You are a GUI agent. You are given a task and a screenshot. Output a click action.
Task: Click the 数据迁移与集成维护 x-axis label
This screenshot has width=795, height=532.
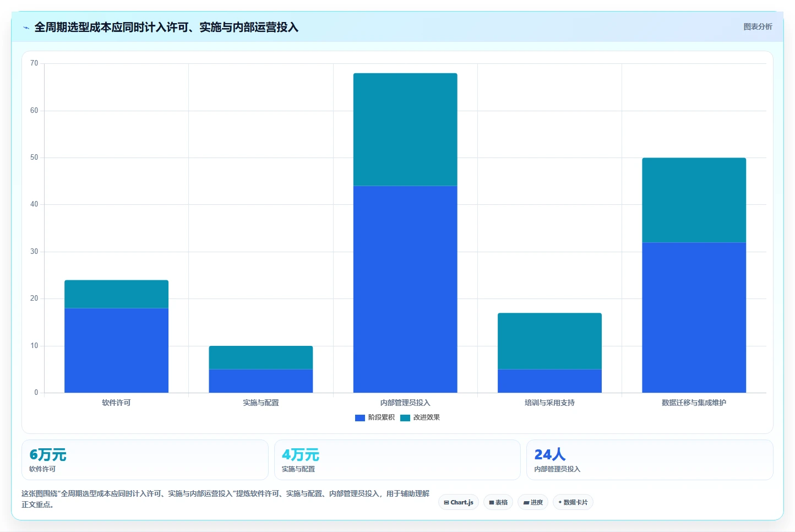tap(694, 403)
